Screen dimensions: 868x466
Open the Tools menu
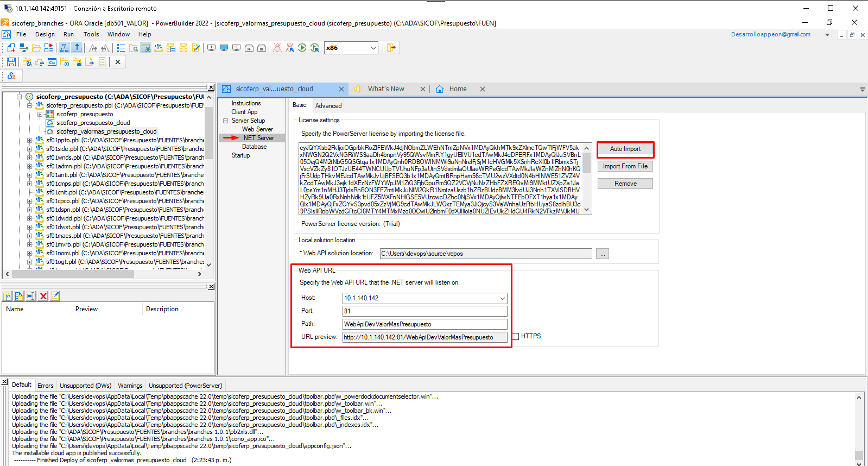point(91,34)
